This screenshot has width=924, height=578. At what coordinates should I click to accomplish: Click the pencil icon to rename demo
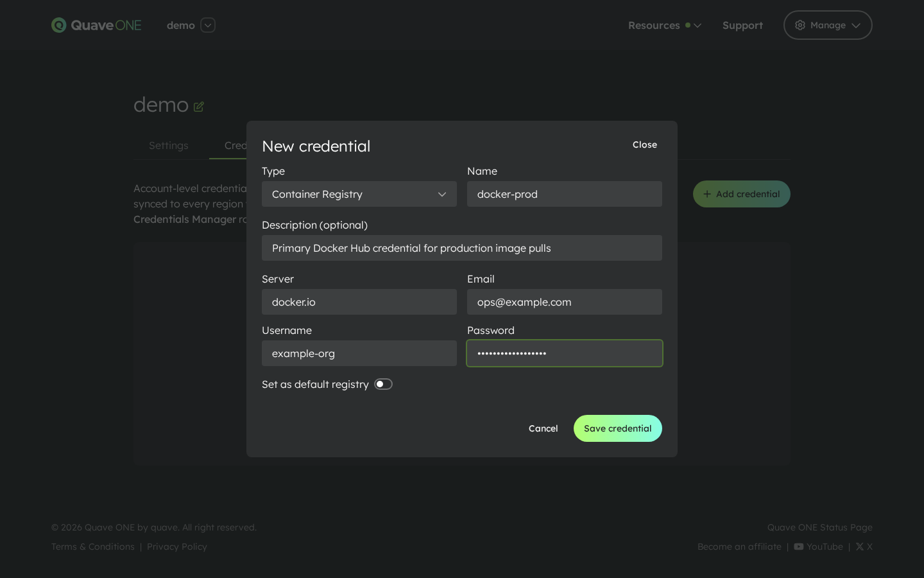199,106
